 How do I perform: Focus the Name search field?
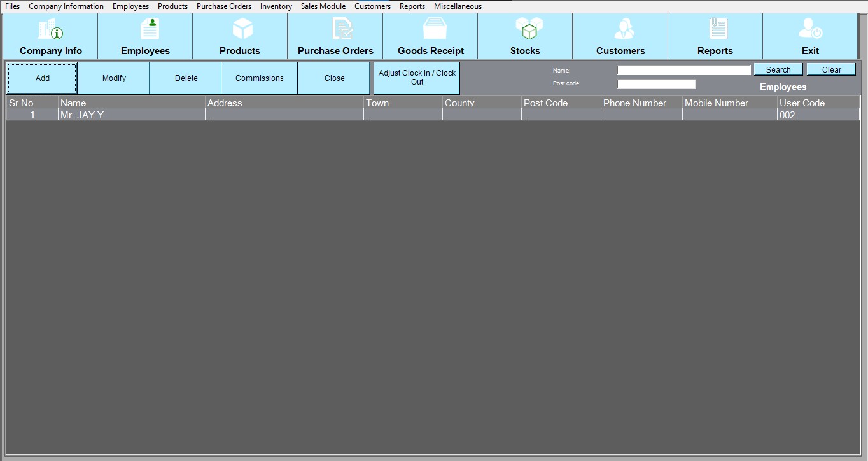683,71
